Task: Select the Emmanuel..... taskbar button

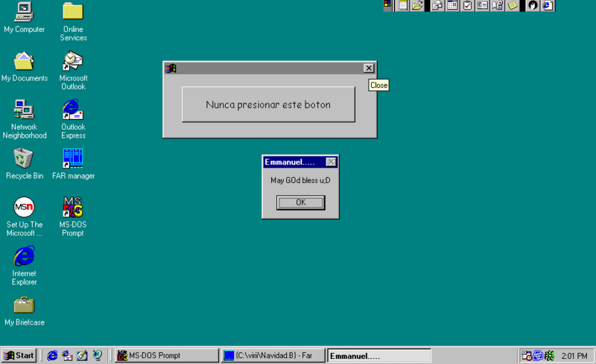Action: coord(379,356)
